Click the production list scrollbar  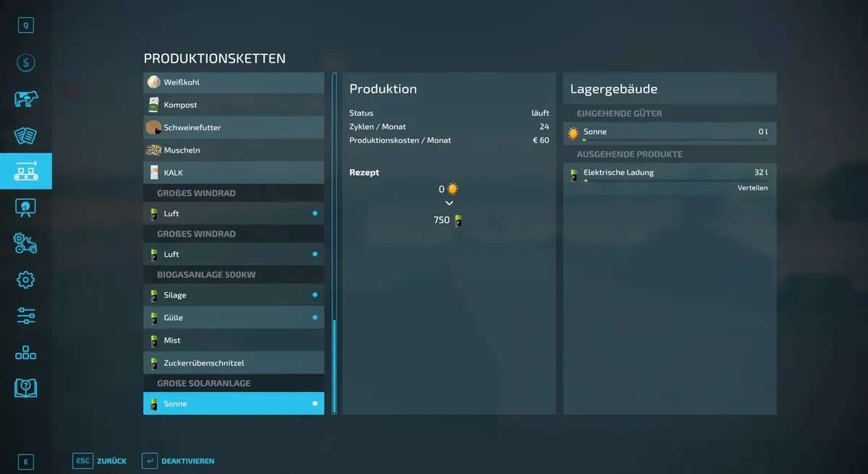coord(333,365)
